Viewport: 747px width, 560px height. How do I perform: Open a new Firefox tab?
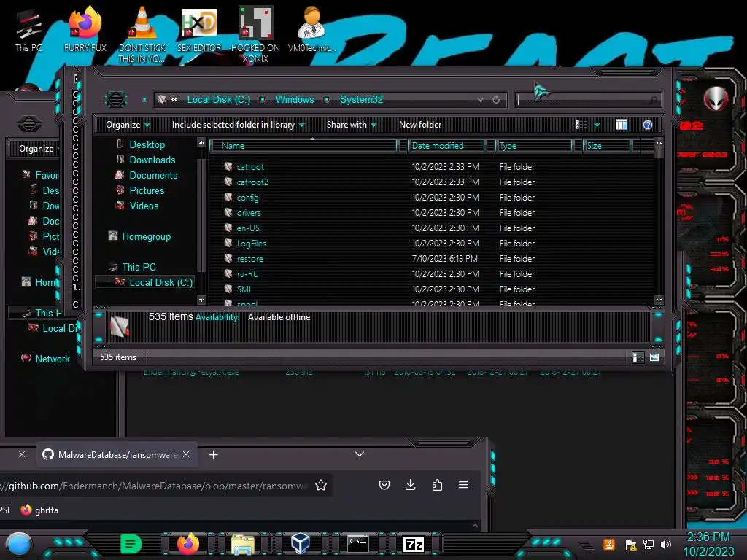tap(214, 455)
